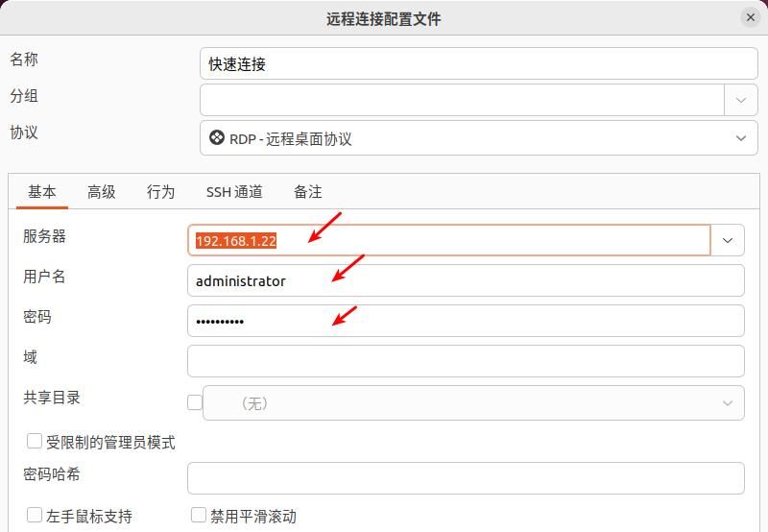Enable 左手鼠标支持 checkbox

click(x=35, y=515)
